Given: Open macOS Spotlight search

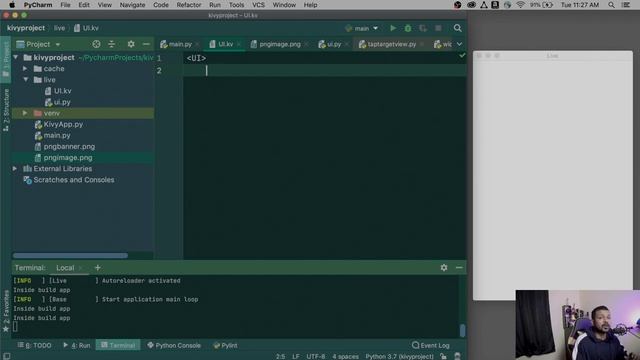Looking at the screenshot, I should [x=611, y=5].
